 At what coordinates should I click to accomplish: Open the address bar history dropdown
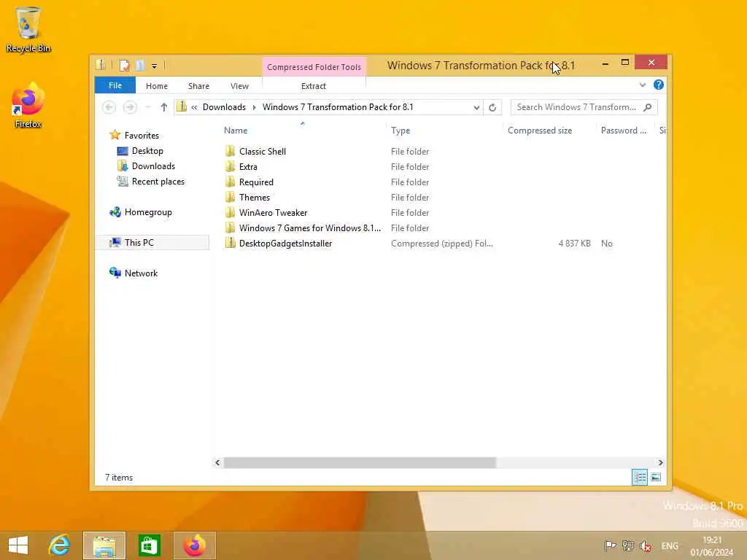click(x=476, y=108)
